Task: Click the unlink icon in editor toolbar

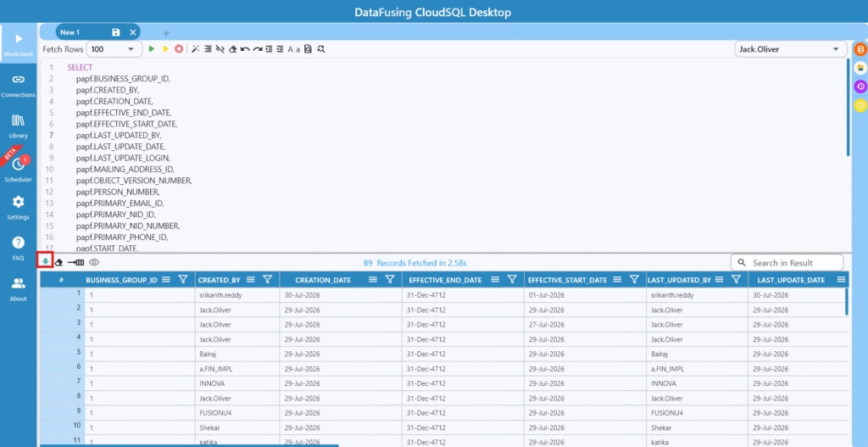Action: [220, 49]
